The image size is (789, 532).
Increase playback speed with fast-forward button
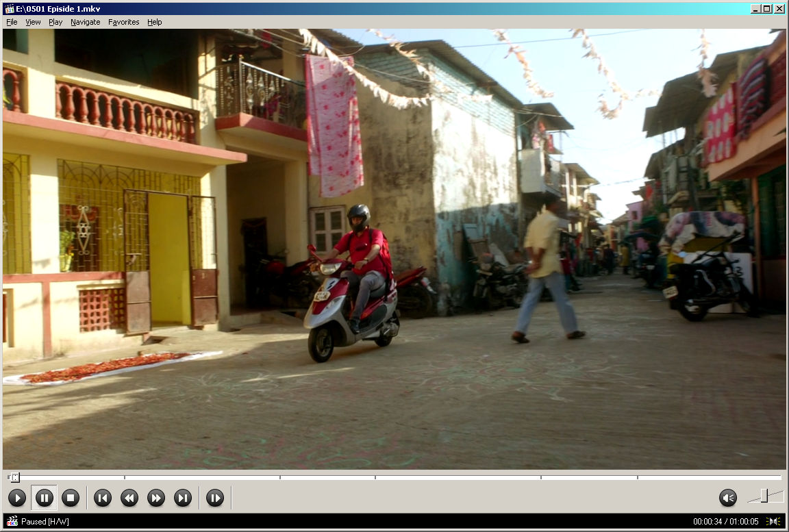click(156, 498)
